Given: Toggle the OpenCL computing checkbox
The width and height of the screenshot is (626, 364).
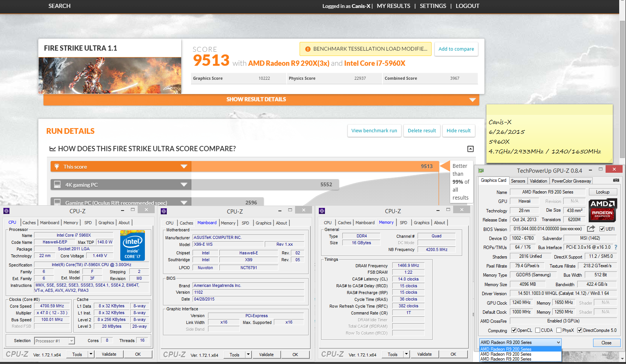Looking at the screenshot, I should [x=514, y=330].
